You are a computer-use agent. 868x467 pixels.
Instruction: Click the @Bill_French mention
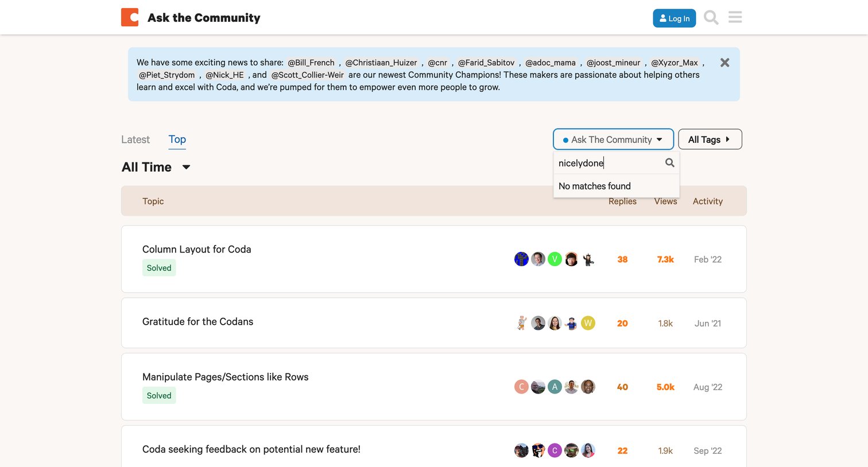click(x=311, y=63)
